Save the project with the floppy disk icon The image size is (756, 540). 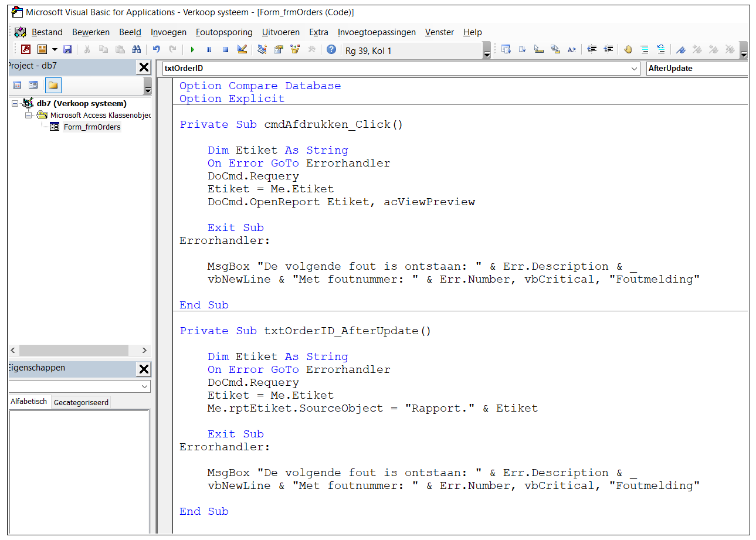click(x=67, y=50)
